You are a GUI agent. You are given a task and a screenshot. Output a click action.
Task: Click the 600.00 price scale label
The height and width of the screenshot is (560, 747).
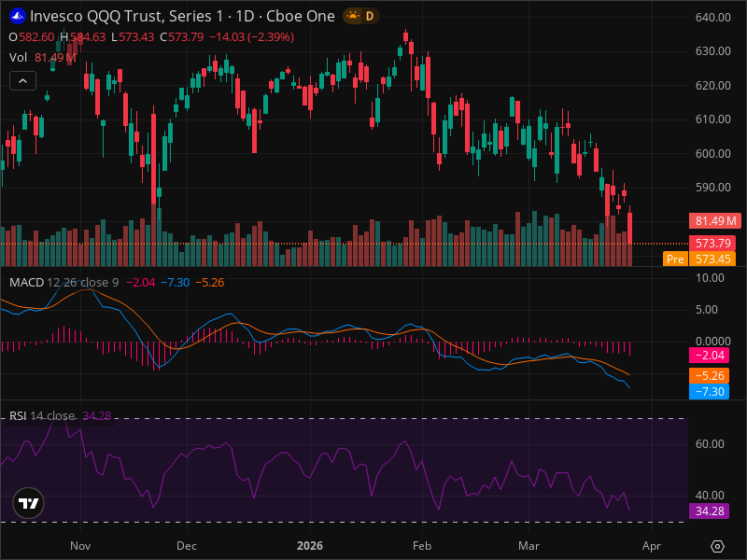[712, 153]
